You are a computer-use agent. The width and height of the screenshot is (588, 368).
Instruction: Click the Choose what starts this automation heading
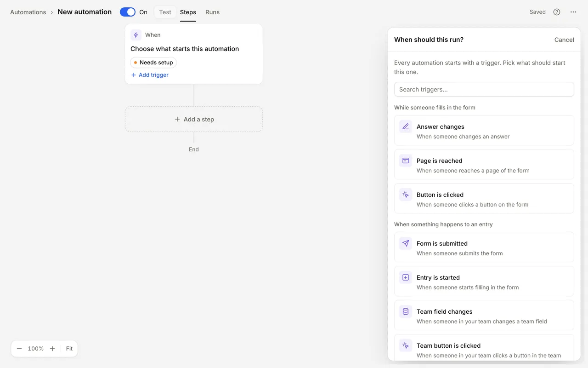click(185, 49)
